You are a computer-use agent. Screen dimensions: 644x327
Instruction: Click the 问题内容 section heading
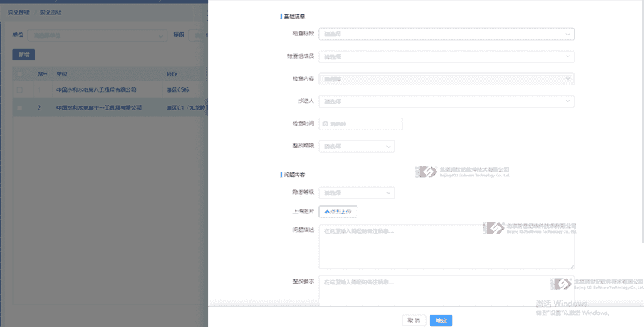point(295,175)
